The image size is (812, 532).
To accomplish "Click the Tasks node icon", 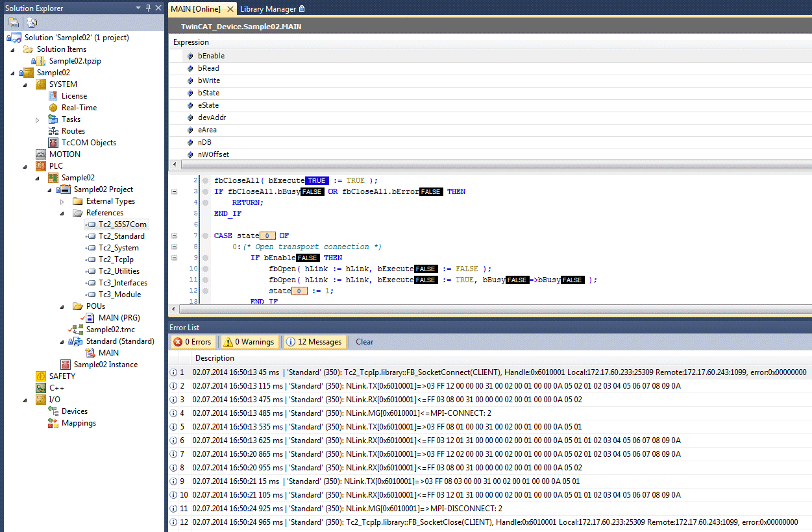I will 53,119.
